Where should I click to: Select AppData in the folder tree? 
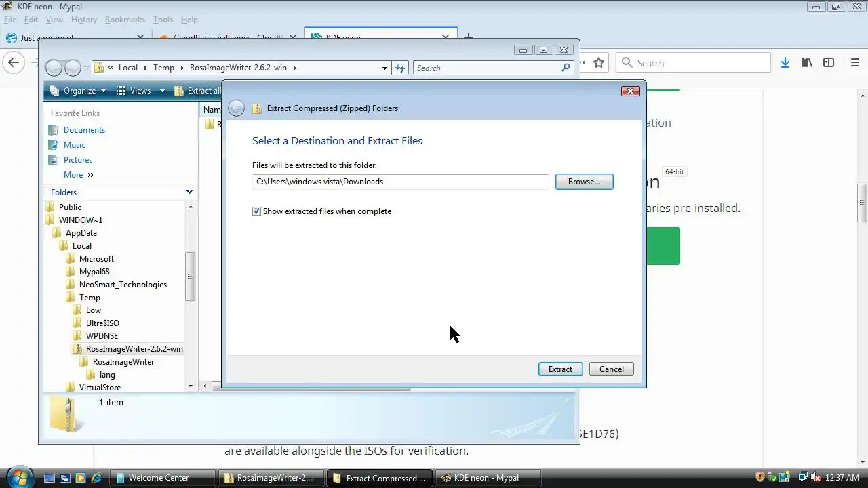81,233
